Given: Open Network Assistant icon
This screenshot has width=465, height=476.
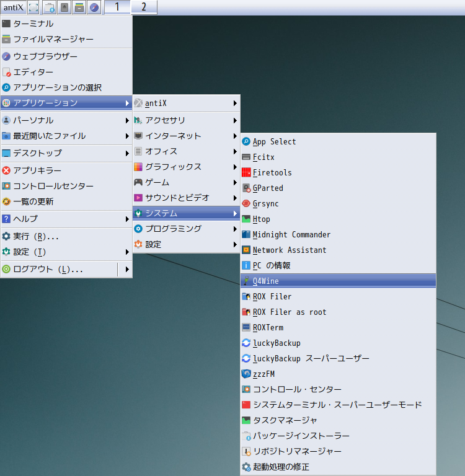Looking at the screenshot, I should click(246, 250).
